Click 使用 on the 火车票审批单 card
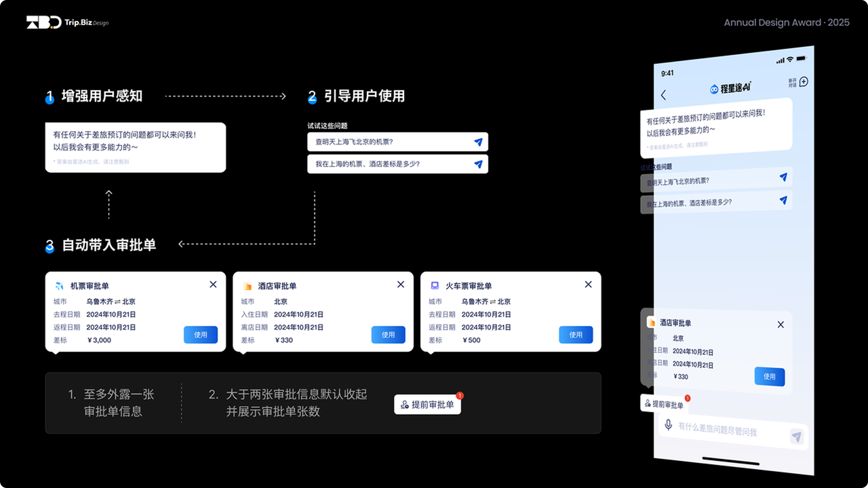Screen dimensions: 868x488 coord(576,335)
